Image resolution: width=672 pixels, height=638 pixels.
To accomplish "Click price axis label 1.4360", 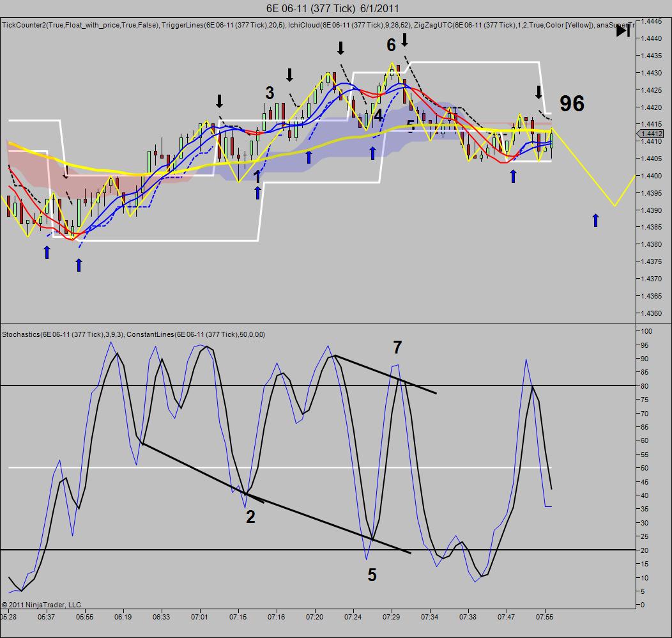I will [652, 313].
